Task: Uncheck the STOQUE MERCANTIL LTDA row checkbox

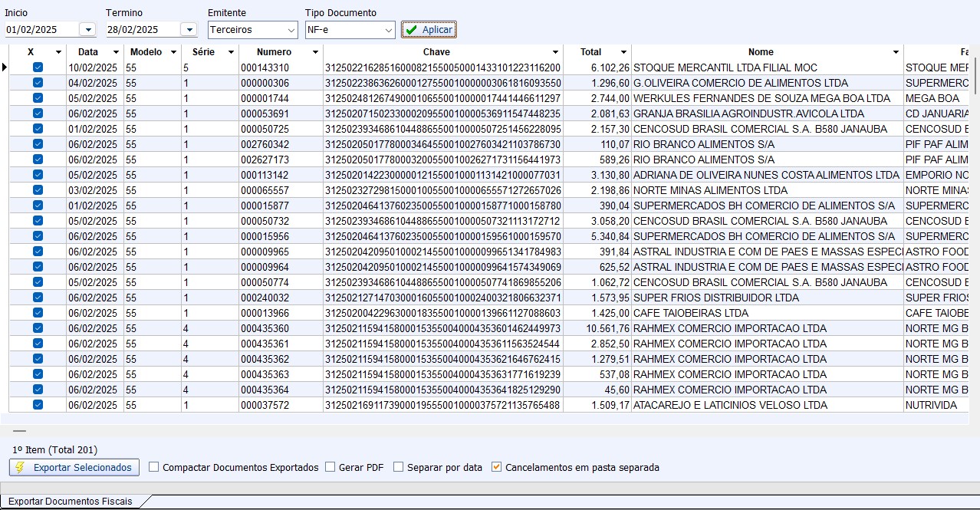Action: [38, 67]
